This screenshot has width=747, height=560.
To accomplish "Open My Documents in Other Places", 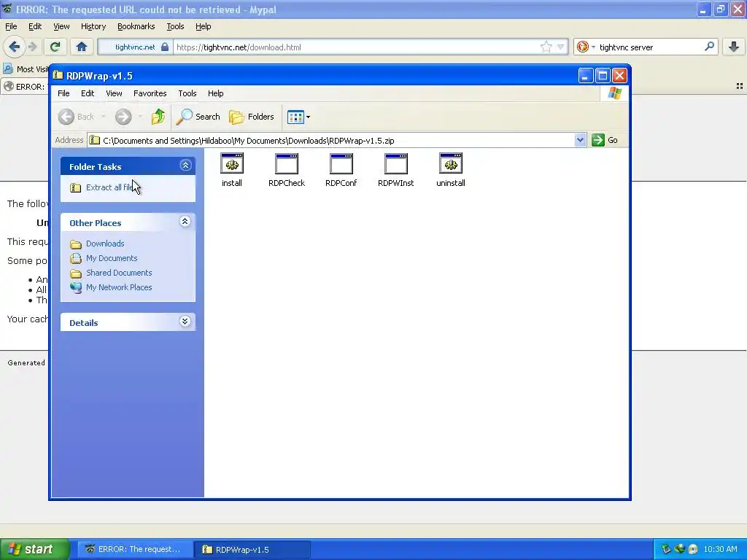I will [x=112, y=258].
